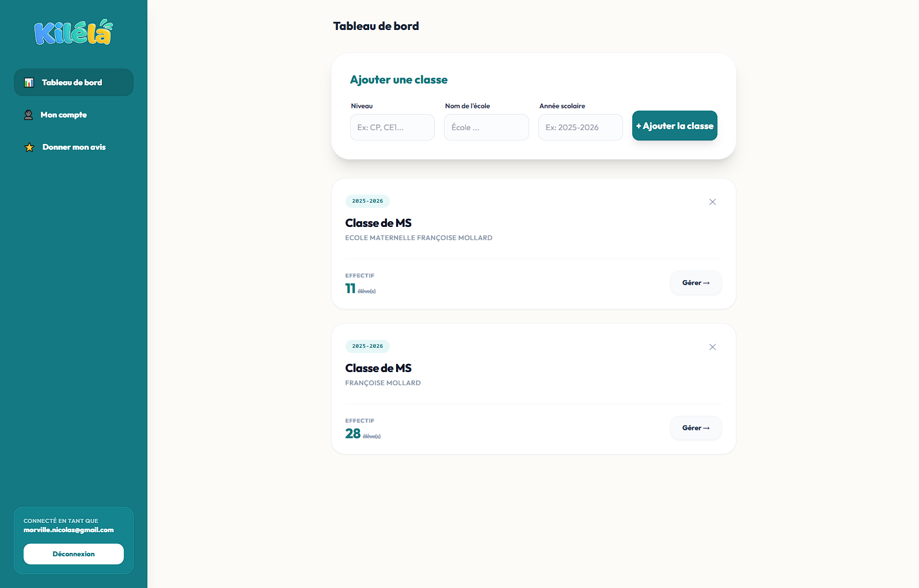The height and width of the screenshot is (588, 919).
Task: Focus the Niveau input field
Action: pos(392,127)
